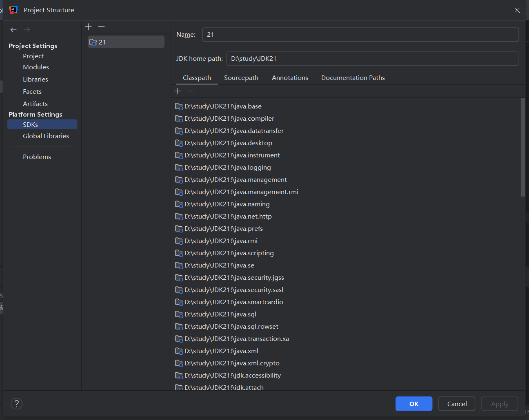Select D:\study\JDK21!\java.rmi entry
Screen dimensions: 529x420
tap(221, 241)
